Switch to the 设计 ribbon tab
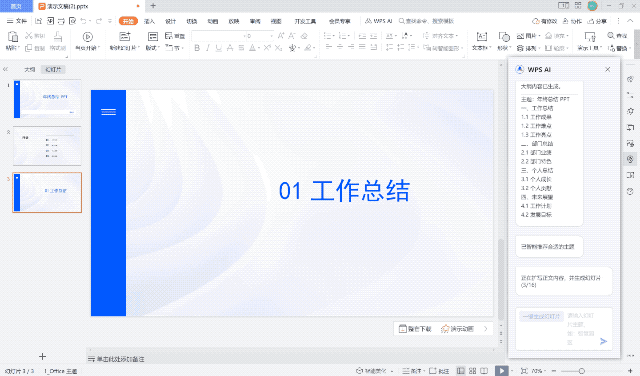Viewport: 640px width, 376px height. tap(171, 21)
